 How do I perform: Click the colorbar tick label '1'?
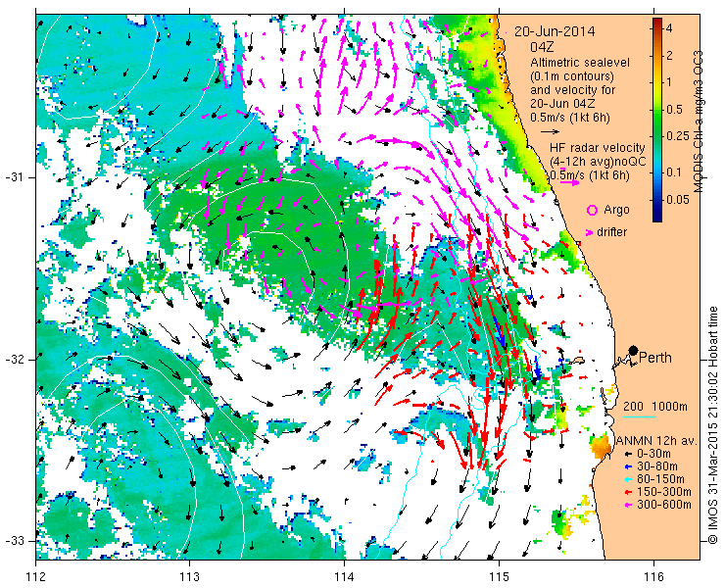click(x=668, y=82)
